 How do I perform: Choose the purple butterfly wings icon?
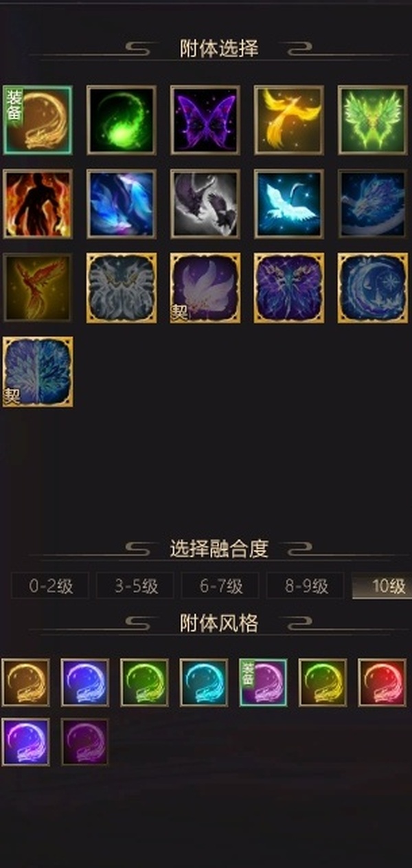click(205, 120)
